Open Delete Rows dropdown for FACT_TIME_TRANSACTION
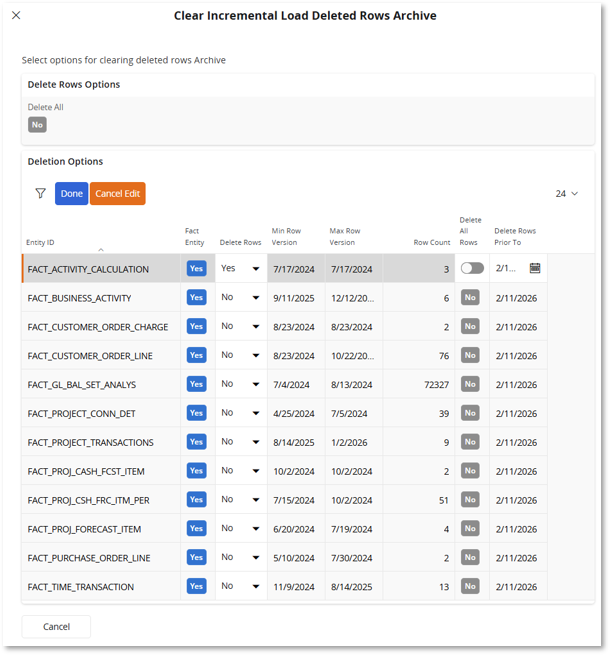 [241, 586]
